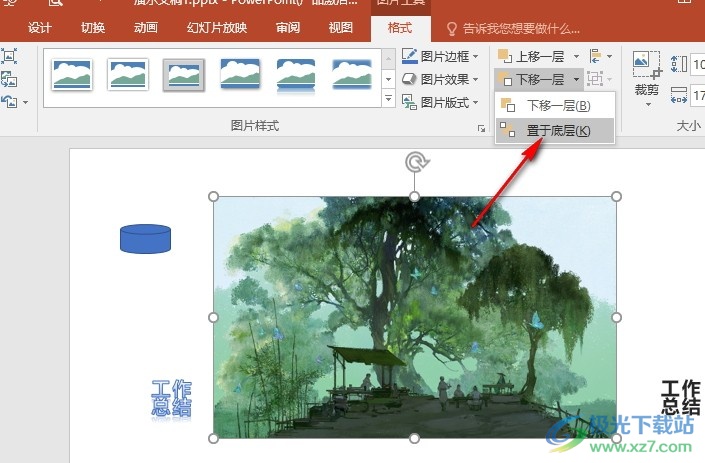This screenshot has width=705, height=463.
Task: Click the left-middle resize handle of picture
Action: [x=214, y=317]
